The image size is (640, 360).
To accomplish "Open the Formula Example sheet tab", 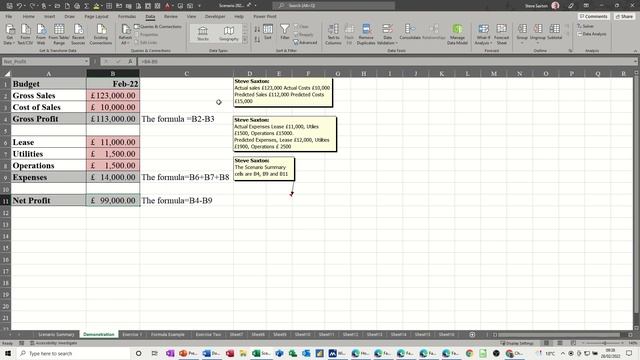I will 168,334.
